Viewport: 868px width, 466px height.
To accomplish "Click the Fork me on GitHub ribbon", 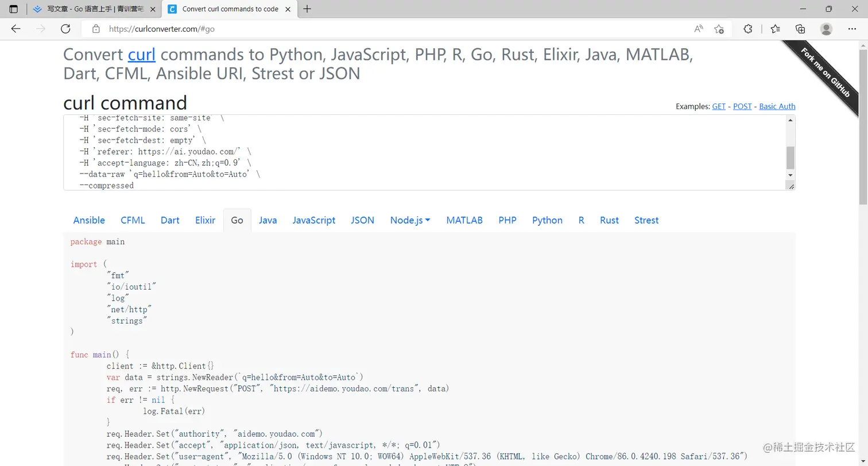I will tap(824, 72).
